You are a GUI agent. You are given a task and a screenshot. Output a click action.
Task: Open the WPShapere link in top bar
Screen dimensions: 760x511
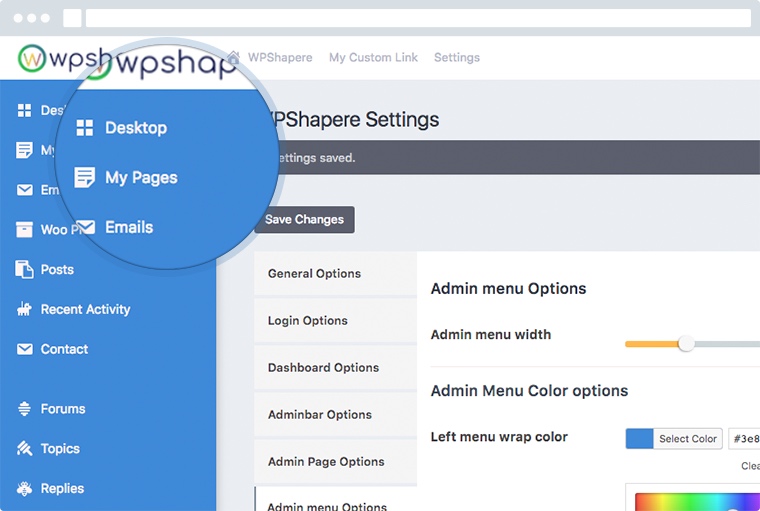coord(280,58)
